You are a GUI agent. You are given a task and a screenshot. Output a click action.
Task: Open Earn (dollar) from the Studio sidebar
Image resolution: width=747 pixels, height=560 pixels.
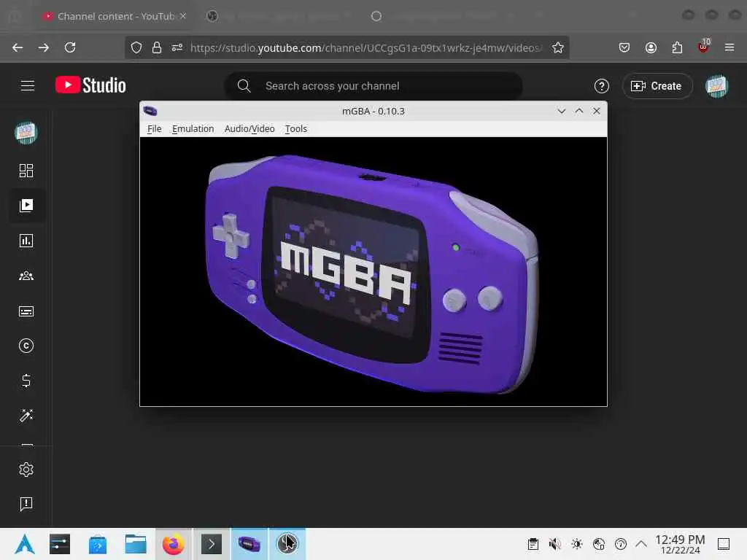click(26, 381)
